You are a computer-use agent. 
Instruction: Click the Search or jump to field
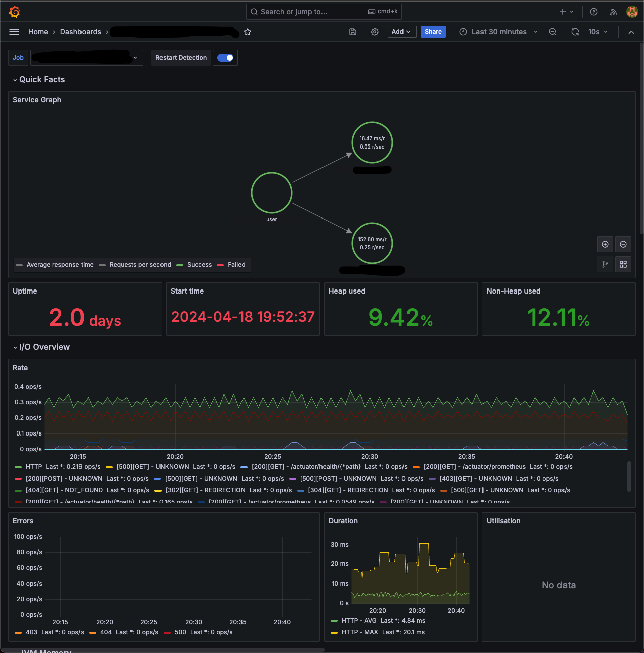click(x=324, y=12)
